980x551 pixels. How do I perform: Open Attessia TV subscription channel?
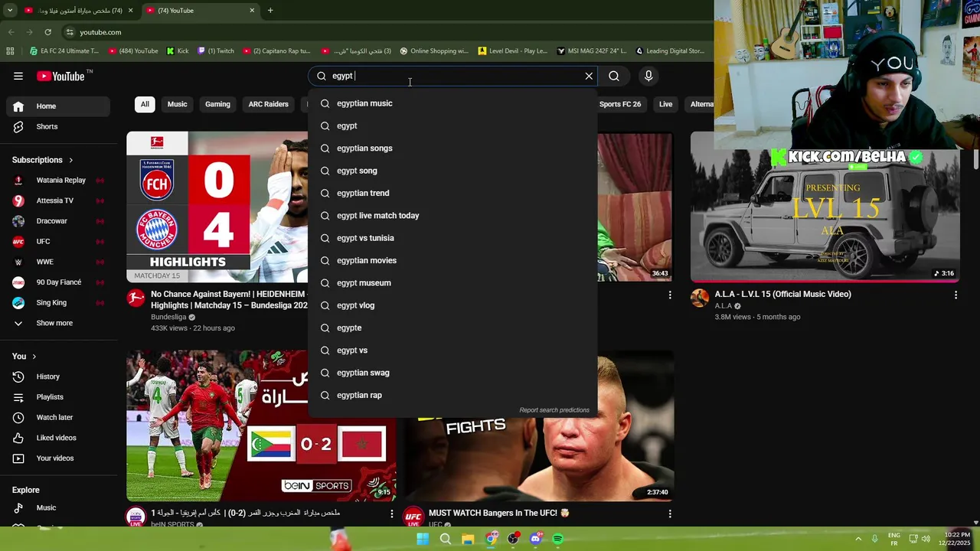coord(58,201)
